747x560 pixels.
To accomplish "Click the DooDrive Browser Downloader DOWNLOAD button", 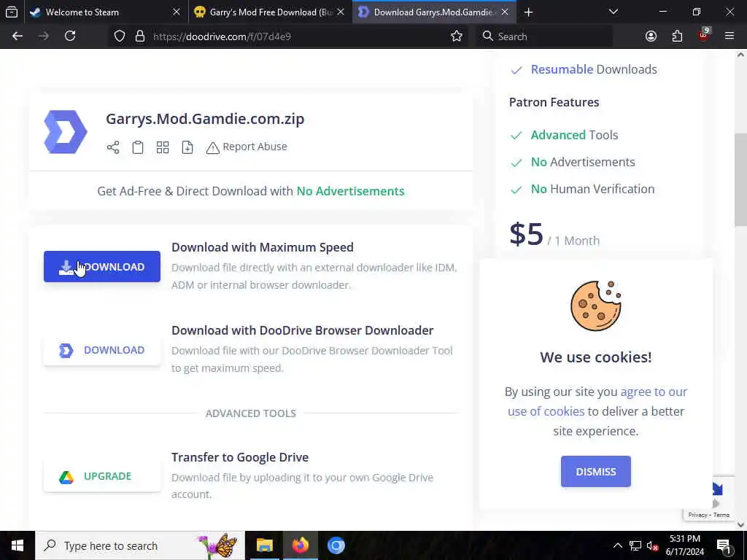I will click(x=102, y=350).
